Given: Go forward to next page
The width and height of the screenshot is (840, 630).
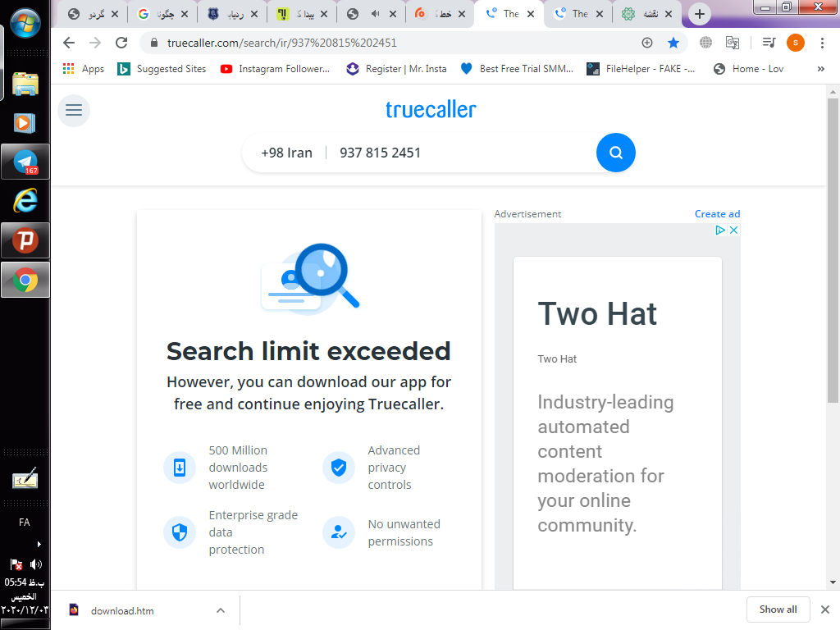Looking at the screenshot, I should pos(95,43).
